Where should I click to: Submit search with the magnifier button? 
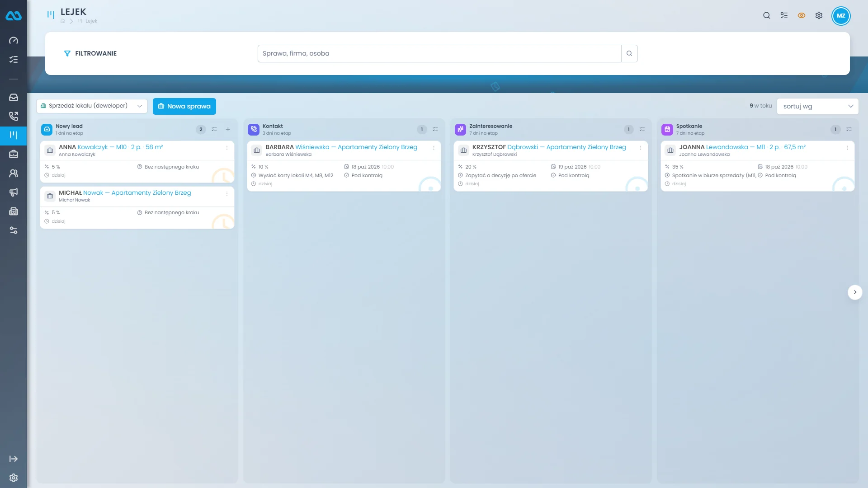pos(629,53)
